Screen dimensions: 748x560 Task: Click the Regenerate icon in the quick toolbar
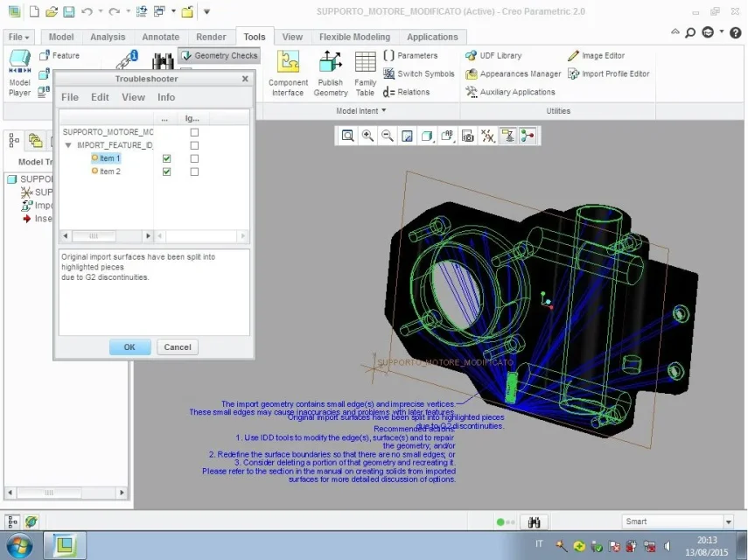tap(141, 11)
